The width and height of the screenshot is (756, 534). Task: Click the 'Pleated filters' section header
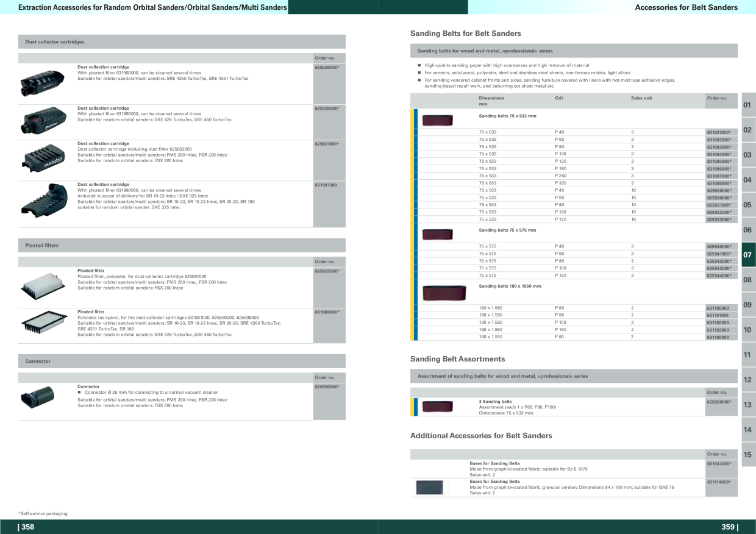182,245
